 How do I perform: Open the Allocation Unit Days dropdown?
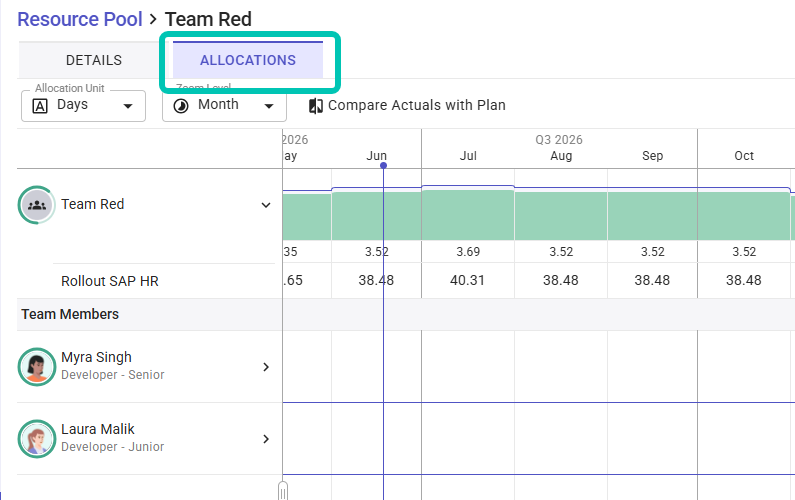[84, 105]
